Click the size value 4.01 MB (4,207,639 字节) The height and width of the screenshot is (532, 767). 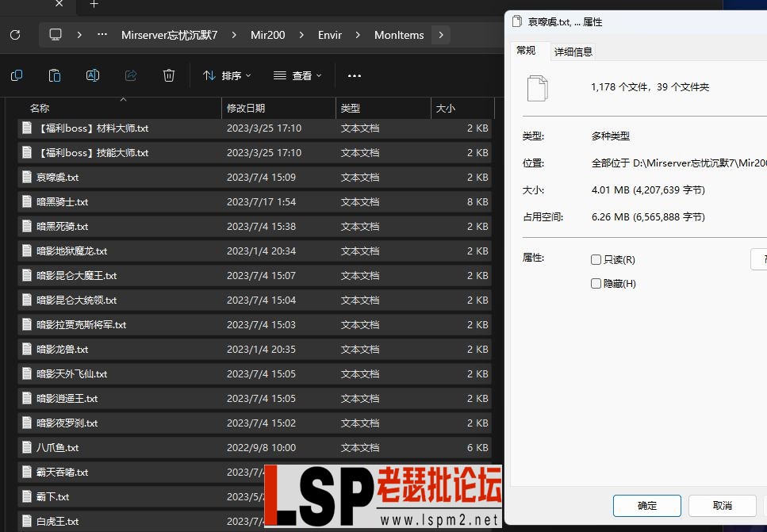pos(648,189)
